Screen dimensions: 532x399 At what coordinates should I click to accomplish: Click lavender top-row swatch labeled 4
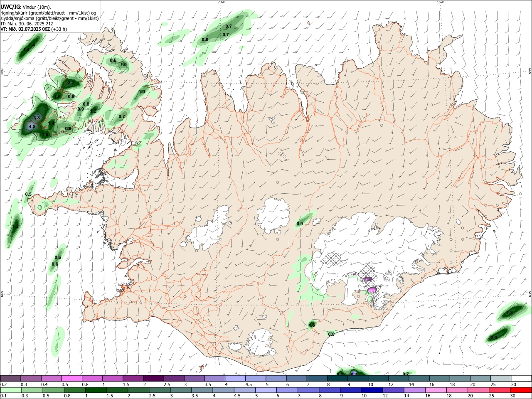click(235, 378)
